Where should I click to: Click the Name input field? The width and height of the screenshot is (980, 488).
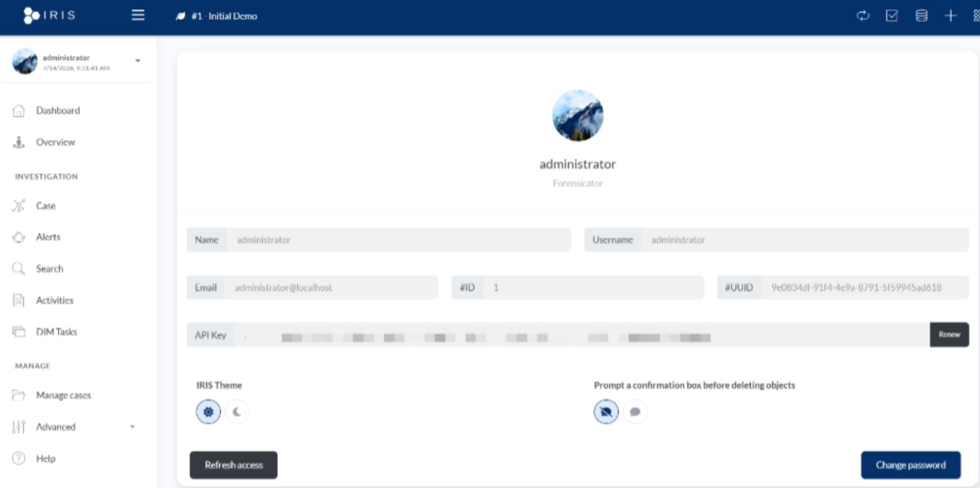click(399, 240)
